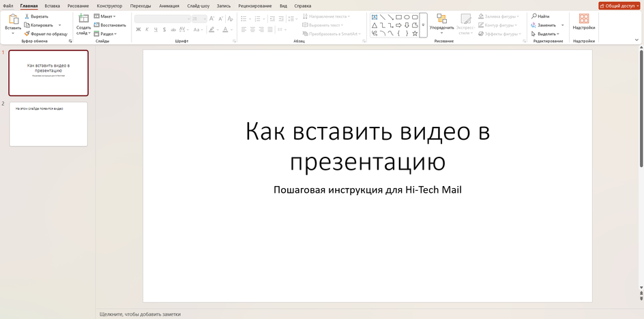
Task: Click the Вставить paste clipboard icon
Action: tap(13, 20)
